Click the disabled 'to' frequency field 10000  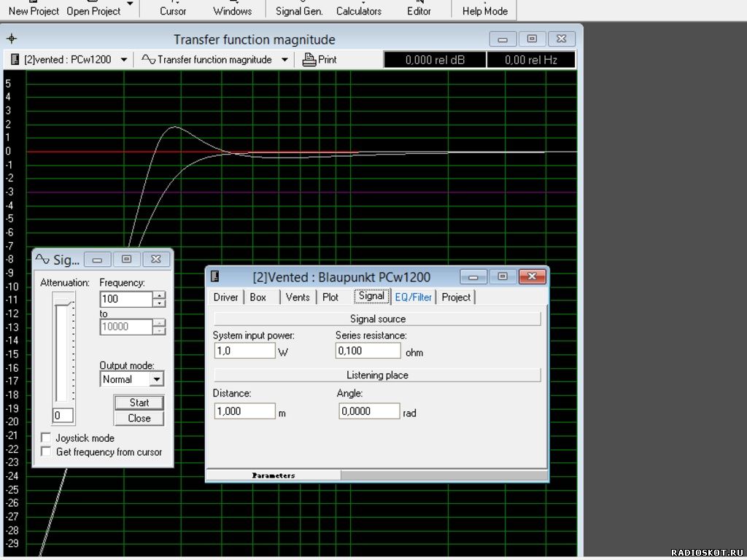pos(126,327)
